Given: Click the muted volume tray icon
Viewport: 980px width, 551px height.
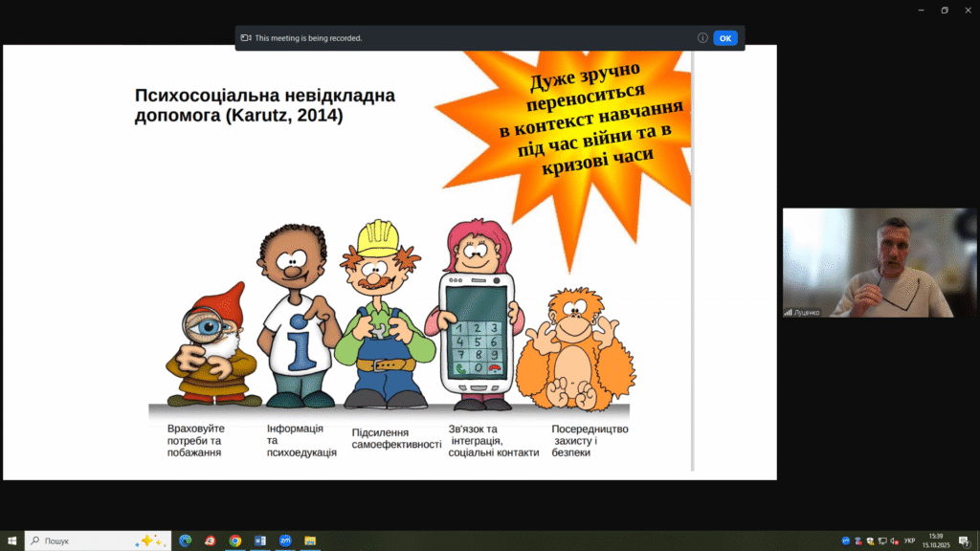Looking at the screenshot, I should [894, 541].
